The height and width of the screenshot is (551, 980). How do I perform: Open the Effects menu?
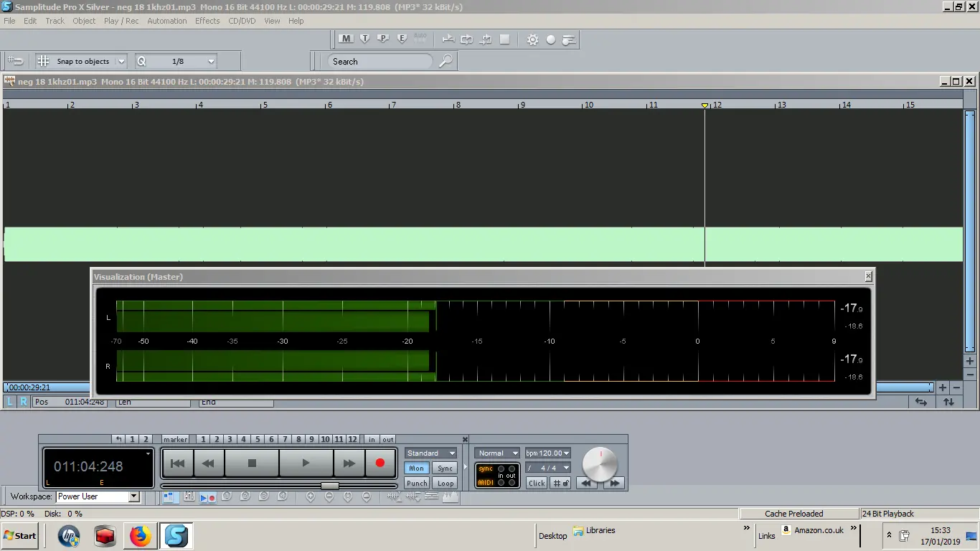(207, 21)
